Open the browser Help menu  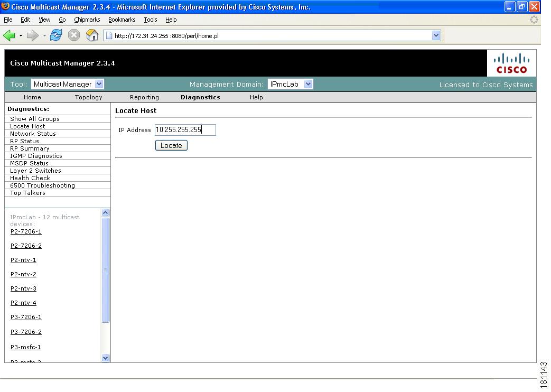[x=171, y=20]
